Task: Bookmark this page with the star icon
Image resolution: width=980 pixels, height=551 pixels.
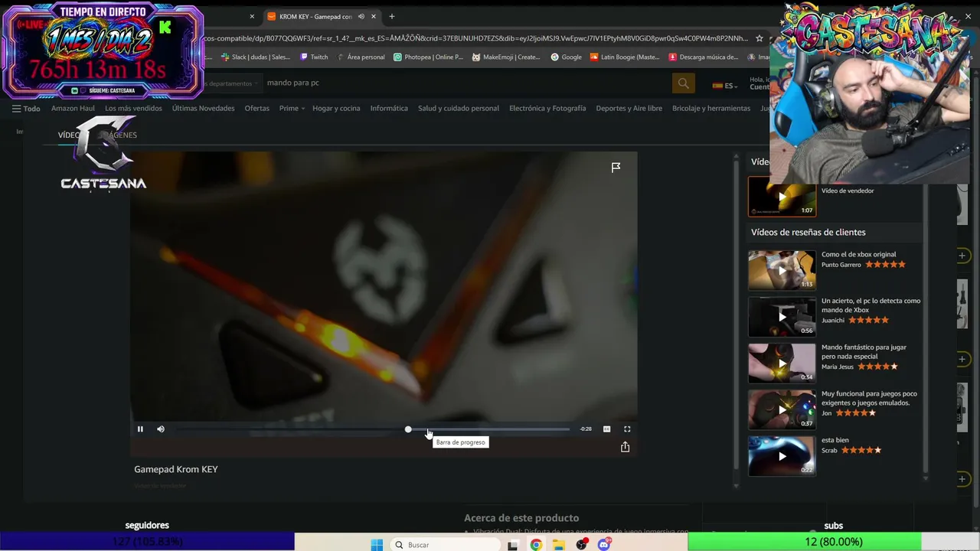Action: (759, 38)
